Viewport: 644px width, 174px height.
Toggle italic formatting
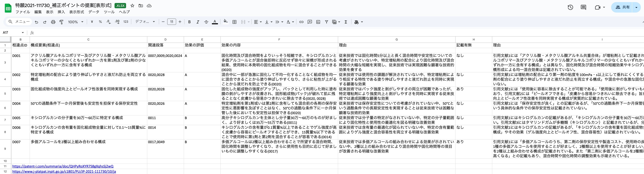[x=197, y=22]
